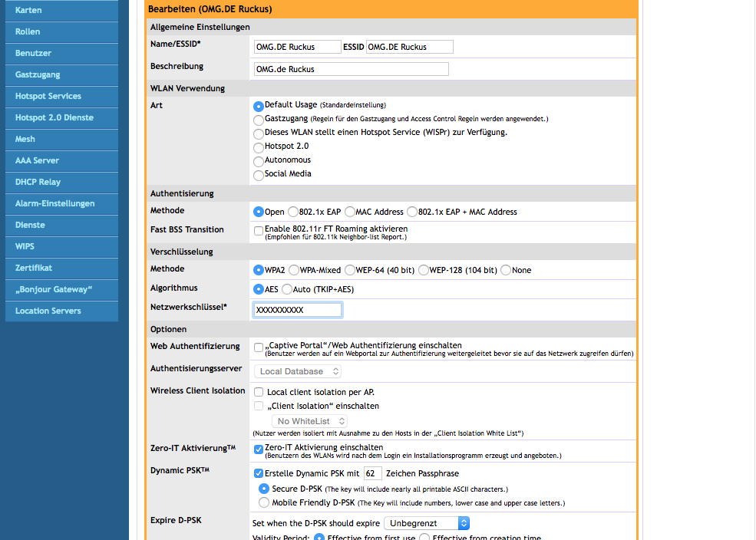Viewport: 756px width, 540px height.
Task: Enable Captive Portal web authentication checkbox
Action: (x=259, y=347)
